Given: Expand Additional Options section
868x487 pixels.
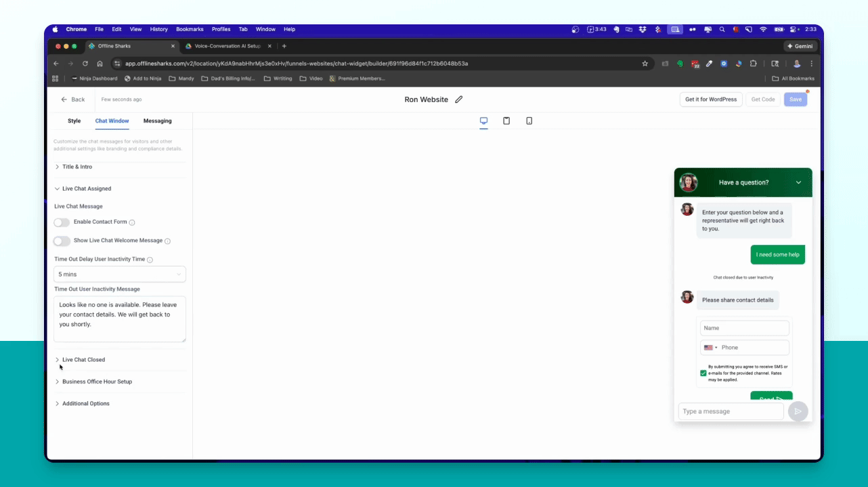Looking at the screenshot, I should (x=120, y=404).
